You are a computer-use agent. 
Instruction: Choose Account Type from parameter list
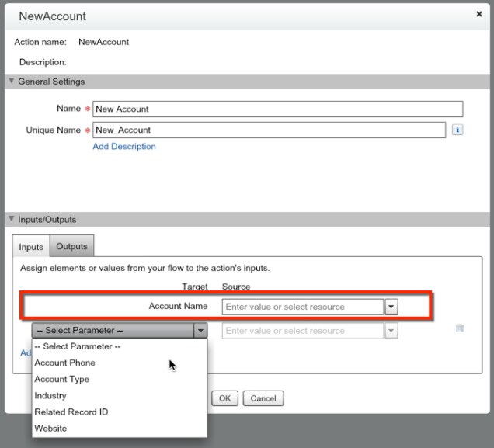(x=62, y=379)
